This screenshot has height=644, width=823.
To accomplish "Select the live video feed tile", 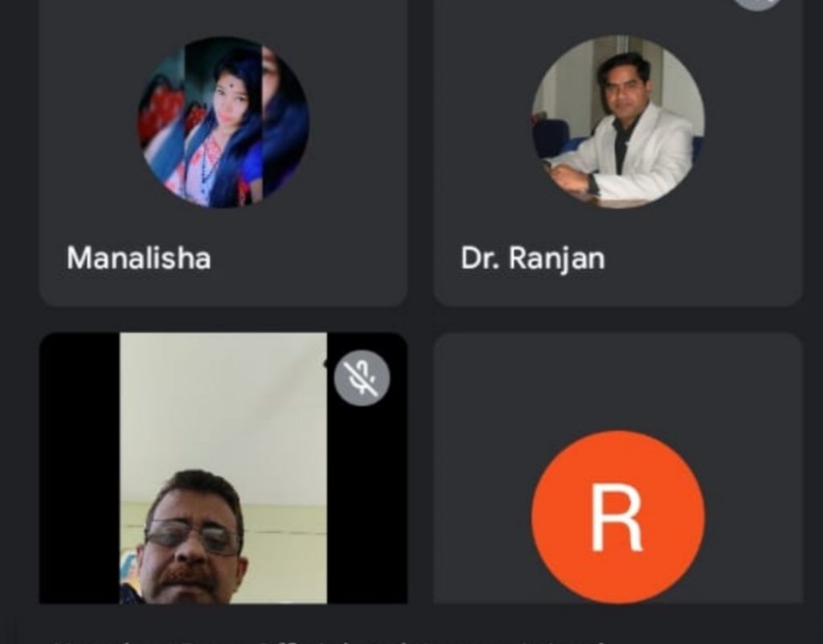I will (223, 468).
